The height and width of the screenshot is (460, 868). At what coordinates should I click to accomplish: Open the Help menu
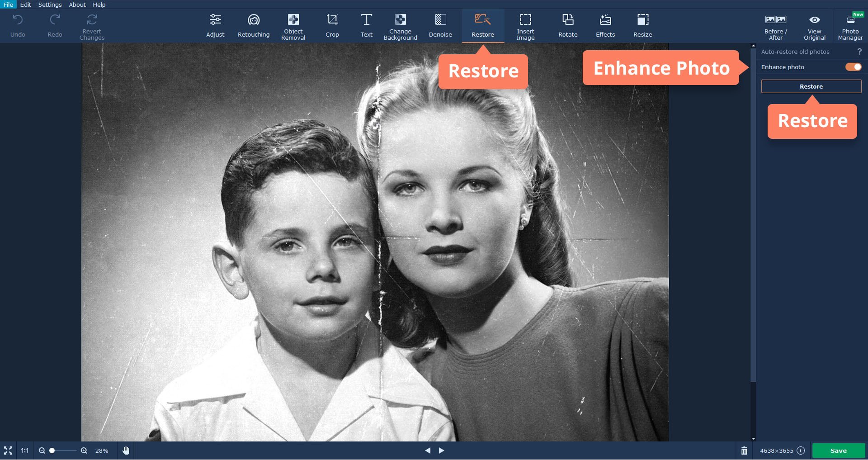[99, 5]
